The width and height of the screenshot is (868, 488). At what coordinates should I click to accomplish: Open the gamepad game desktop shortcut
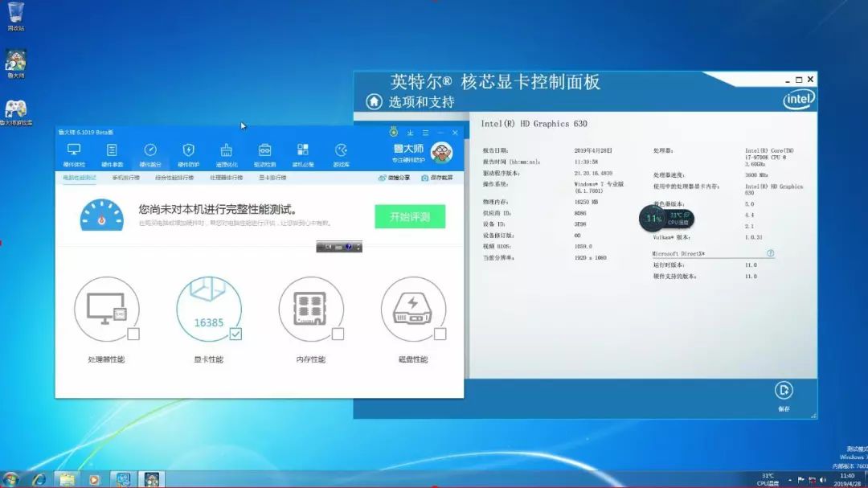point(15,113)
